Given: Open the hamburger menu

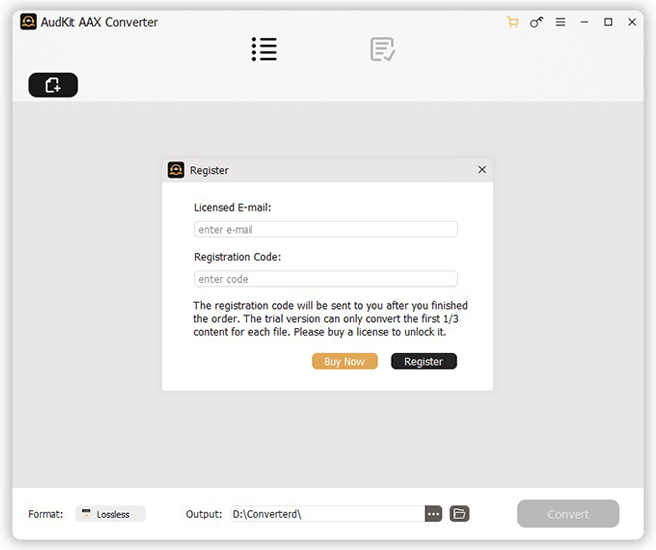Looking at the screenshot, I should (560, 22).
